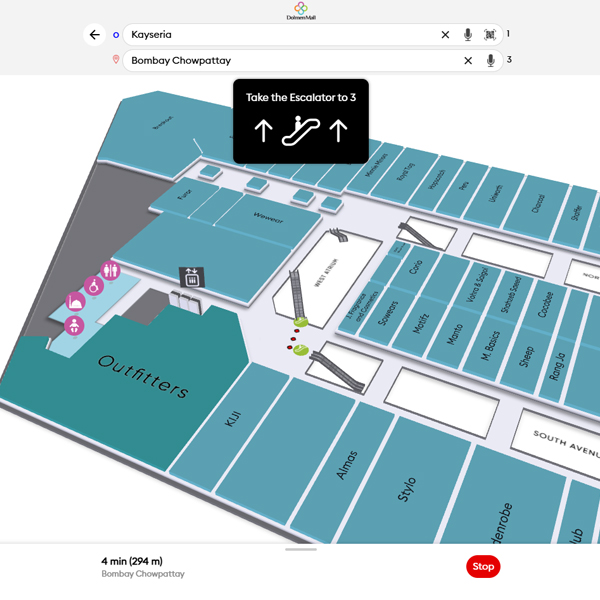
Task: Select the prayer room mosque icon
Action: pyautogui.click(x=75, y=301)
